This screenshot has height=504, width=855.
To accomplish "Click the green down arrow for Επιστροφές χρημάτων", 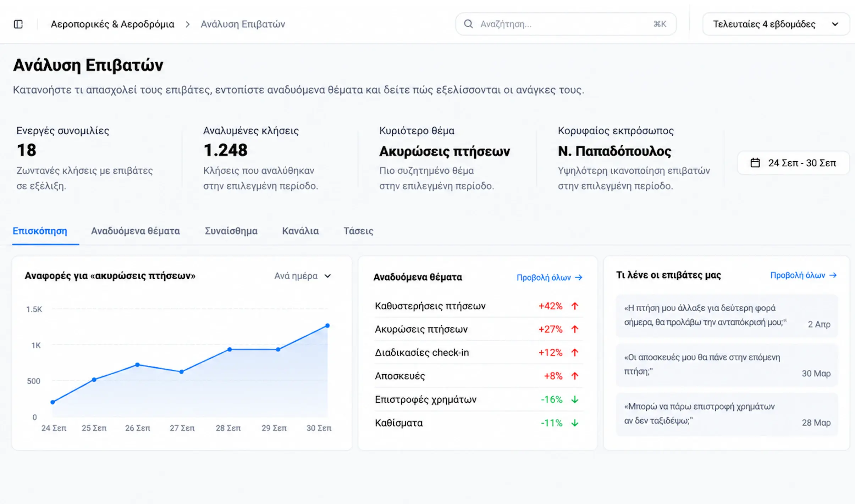I will 575,399.
